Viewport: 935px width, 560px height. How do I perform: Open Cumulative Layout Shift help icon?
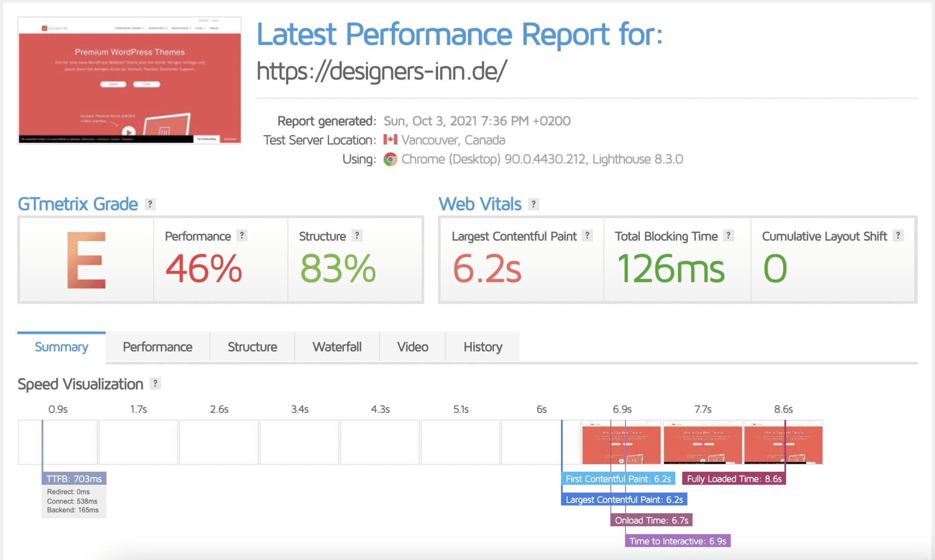[898, 236]
